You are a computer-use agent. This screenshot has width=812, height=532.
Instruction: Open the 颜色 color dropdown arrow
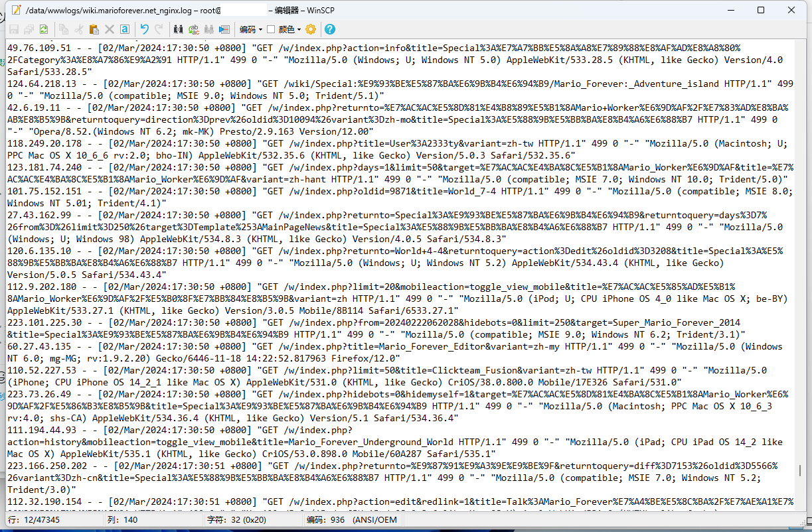[299, 29]
